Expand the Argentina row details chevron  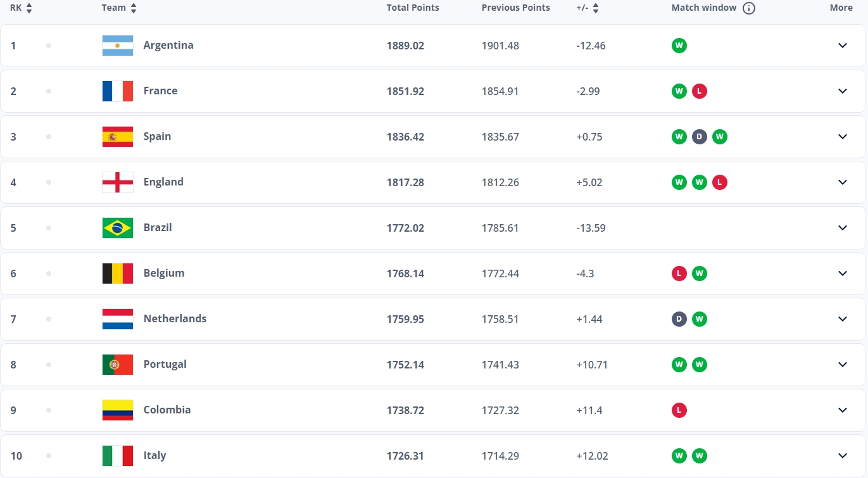click(x=842, y=46)
